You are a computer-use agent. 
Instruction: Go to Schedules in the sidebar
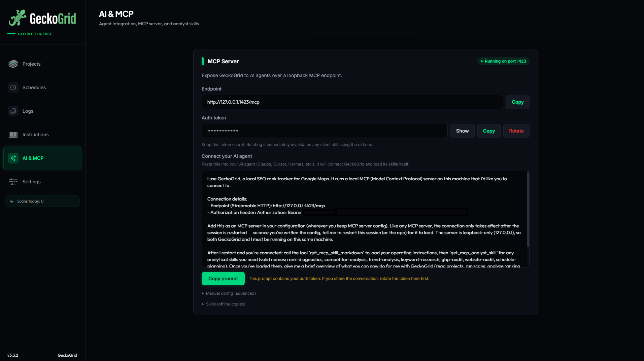pos(42,87)
